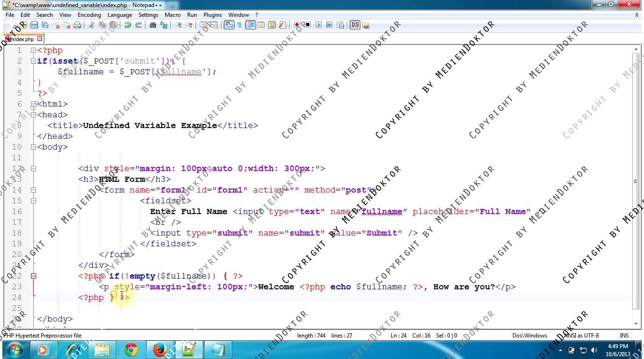Collapse the body tag fold at line 10
This screenshot has width=644, height=359.
[33, 147]
